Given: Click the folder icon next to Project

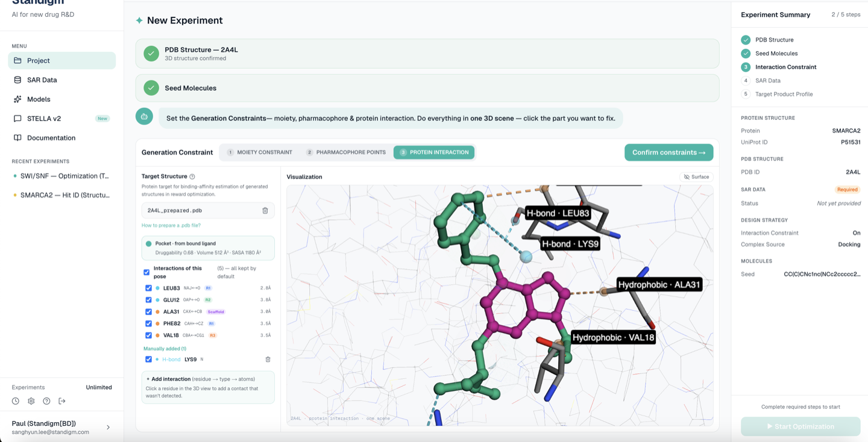Looking at the screenshot, I should click(x=17, y=60).
